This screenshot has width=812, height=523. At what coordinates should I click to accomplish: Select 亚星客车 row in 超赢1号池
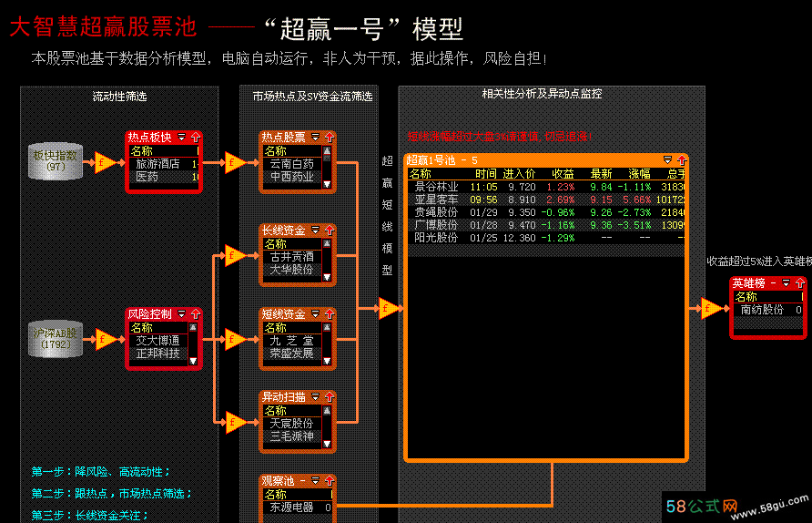[x=546, y=200]
